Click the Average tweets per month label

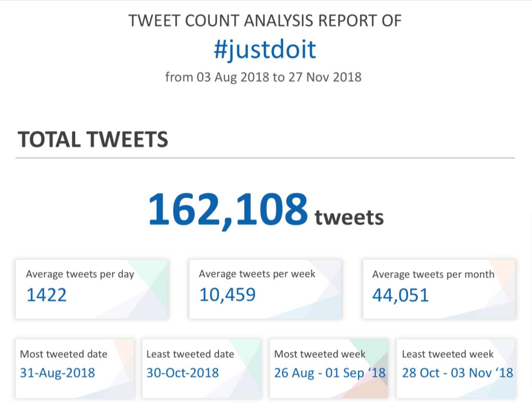pyautogui.click(x=433, y=274)
